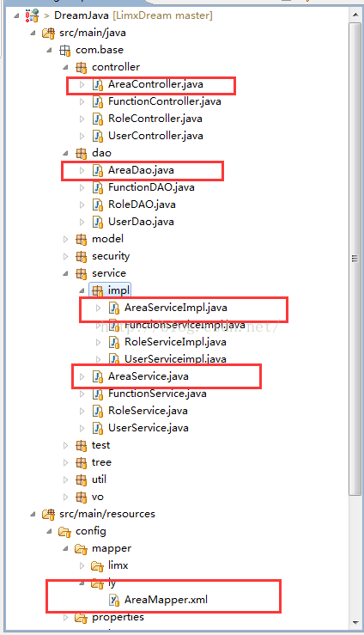Click the RoleServiceImpl.java file icon
The image size is (364, 635).
coord(114,342)
